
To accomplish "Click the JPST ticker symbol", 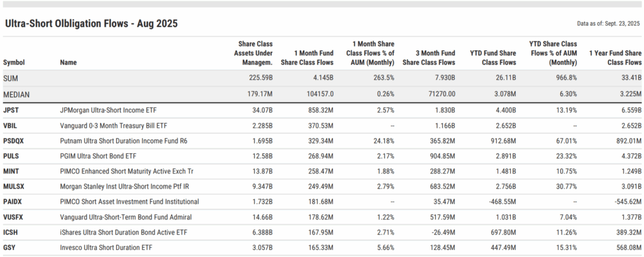I will pos(11,111).
